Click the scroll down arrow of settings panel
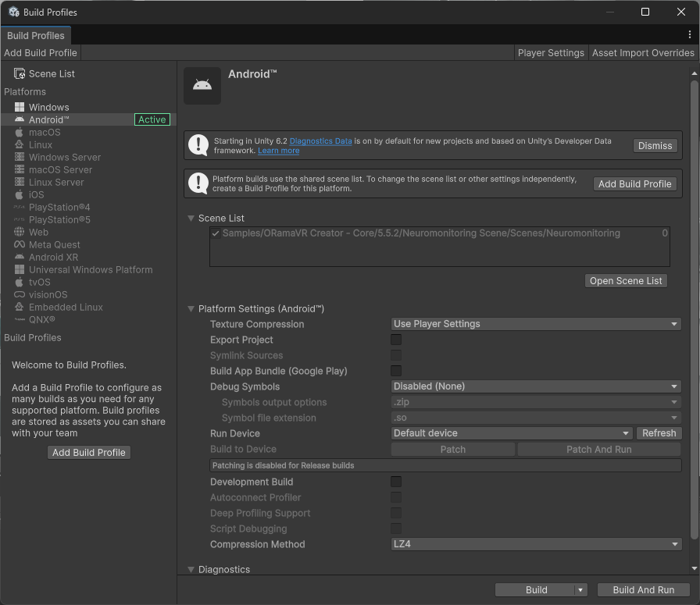The width and height of the screenshot is (700, 605). click(x=695, y=568)
